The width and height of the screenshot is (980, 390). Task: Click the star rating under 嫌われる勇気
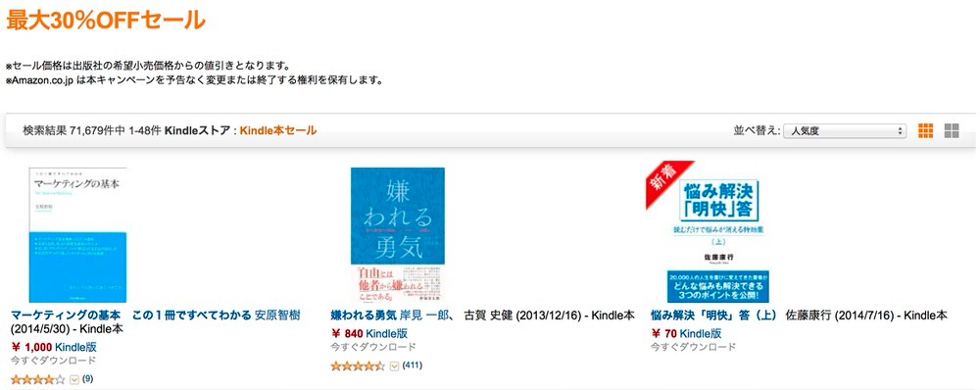pyautogui.click(x=358, y=366)
